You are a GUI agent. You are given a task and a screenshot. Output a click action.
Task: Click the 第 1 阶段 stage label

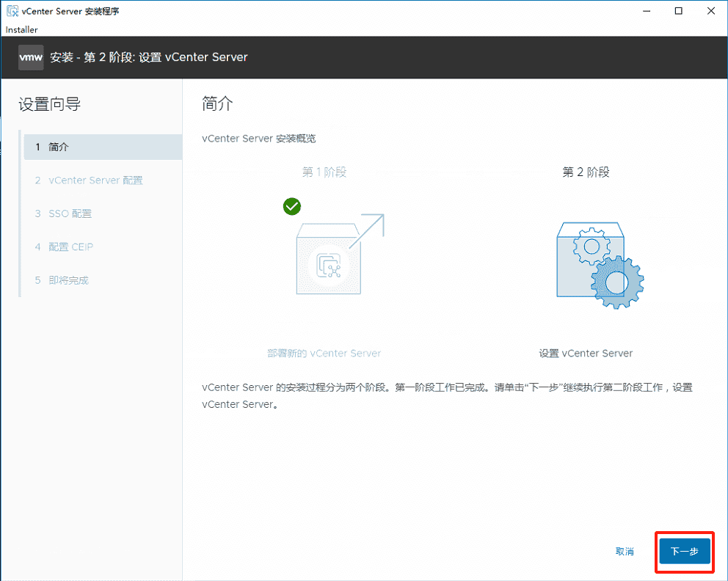(324, 172)
